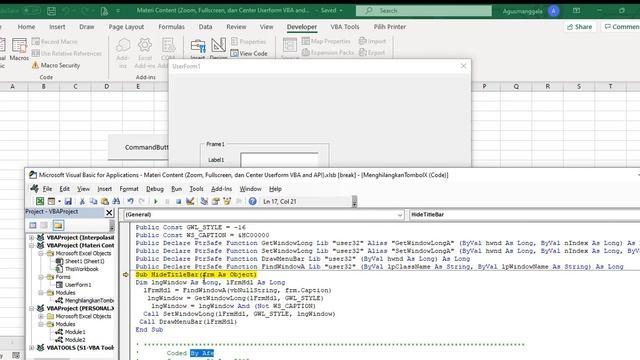Open Insert controls in Developer ribbon
Image resolution: width=640 pixels, height=360 pixels.
tap(198, 49)
